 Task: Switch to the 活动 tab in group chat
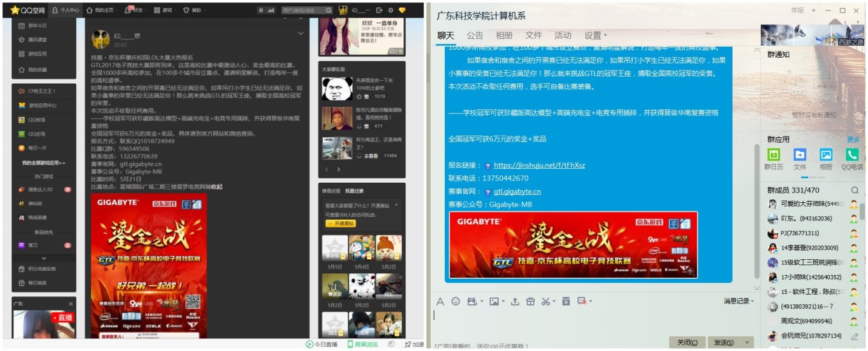click(563, 35)
